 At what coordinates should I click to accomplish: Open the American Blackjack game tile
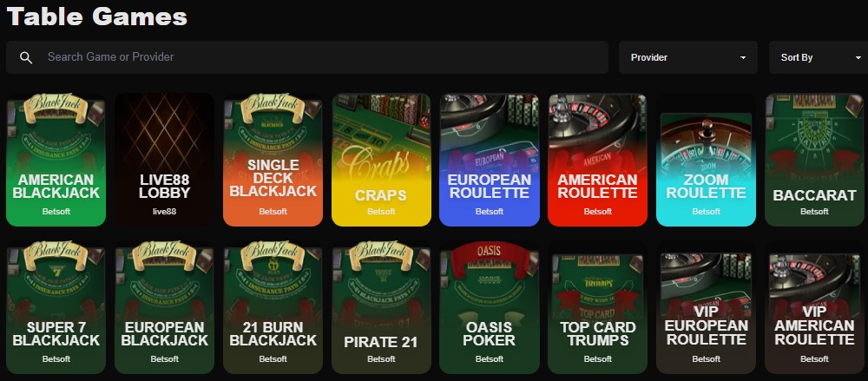(x=56, y=160)
